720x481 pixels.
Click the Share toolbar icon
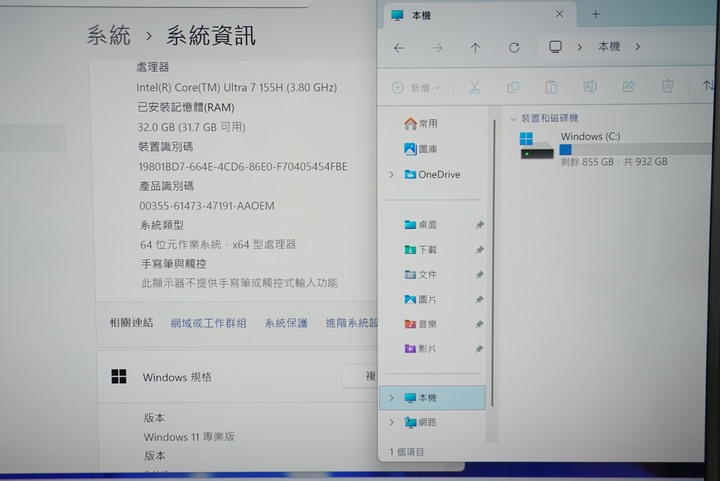(629, 86)
